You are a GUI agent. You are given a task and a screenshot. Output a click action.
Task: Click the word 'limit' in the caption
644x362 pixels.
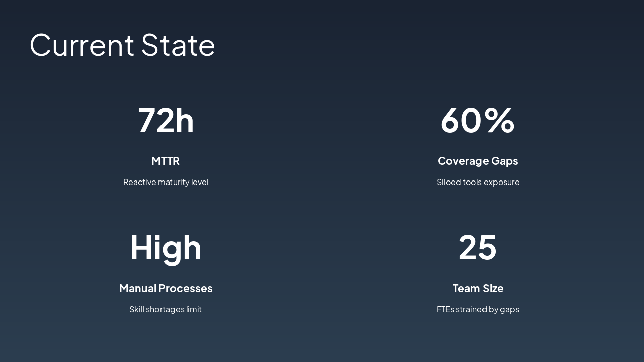click(x=194, y=309)
